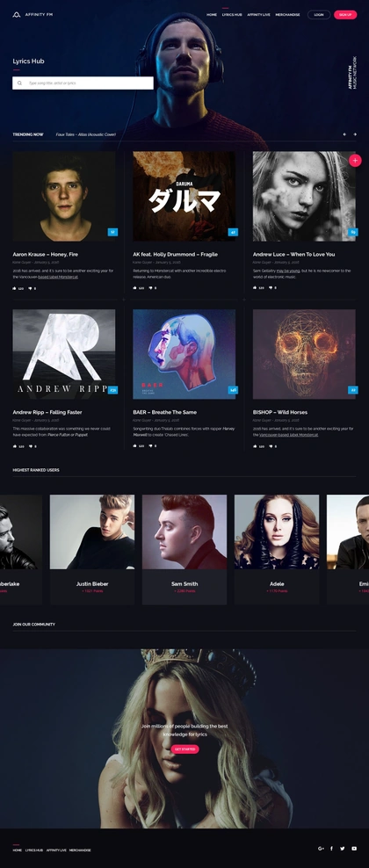Click the Login button
This screenshot has width=369, height=868.
(319, 15)
